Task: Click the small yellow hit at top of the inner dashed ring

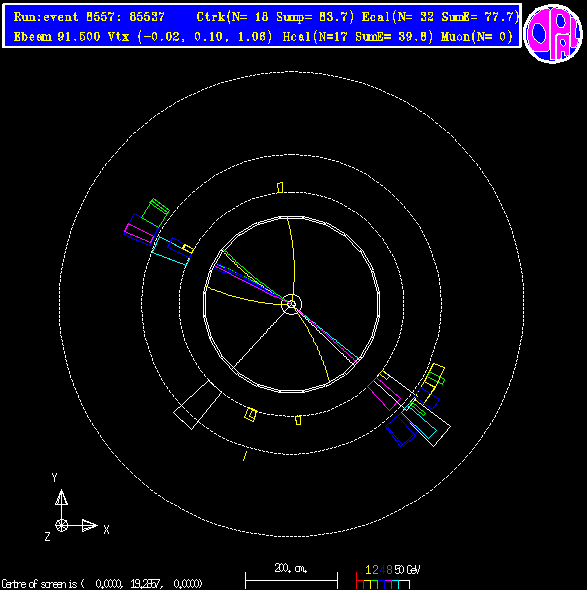Action: [x=280, y=187]
